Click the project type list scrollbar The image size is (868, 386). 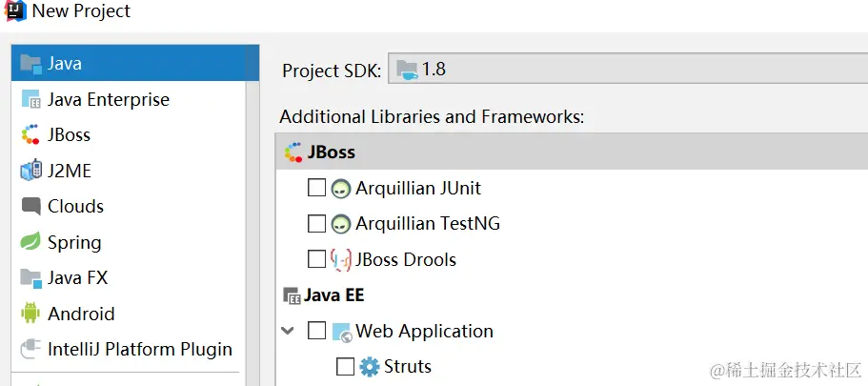(x=252, y=216)
